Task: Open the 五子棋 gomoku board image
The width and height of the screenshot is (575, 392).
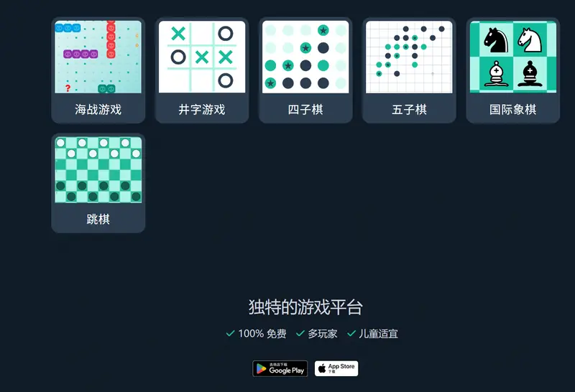Action: pyautogui.click(x=409, y=57)
